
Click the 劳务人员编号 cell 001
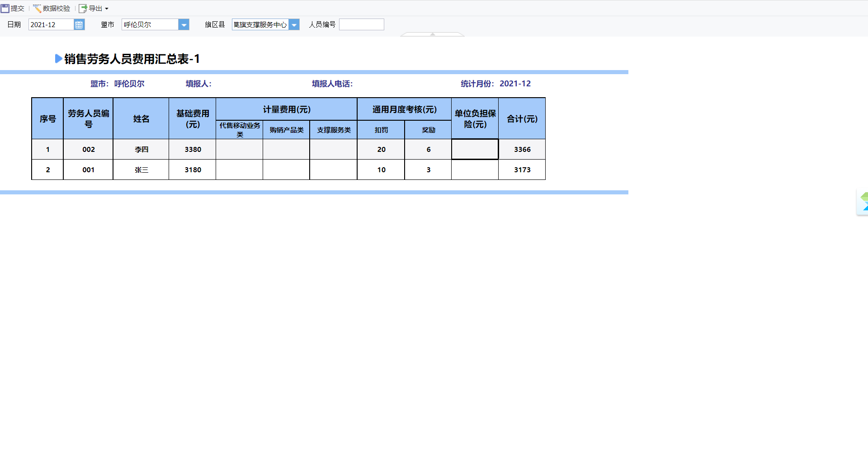88,170
